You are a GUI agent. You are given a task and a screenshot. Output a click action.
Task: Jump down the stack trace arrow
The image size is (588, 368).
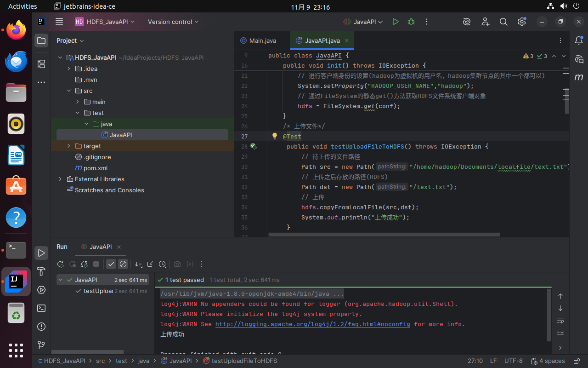pyautogui.click(x=560, y=308)
